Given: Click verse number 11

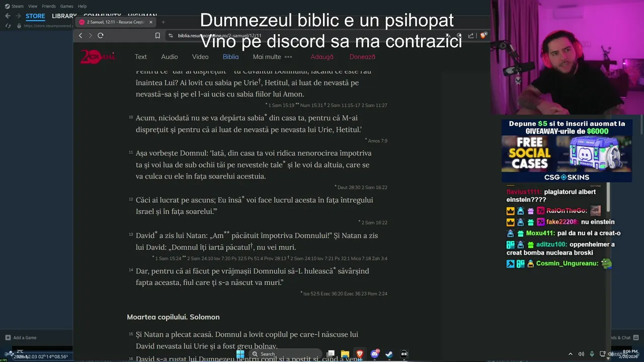Looking at the screenshot, I should coord(131,152).
